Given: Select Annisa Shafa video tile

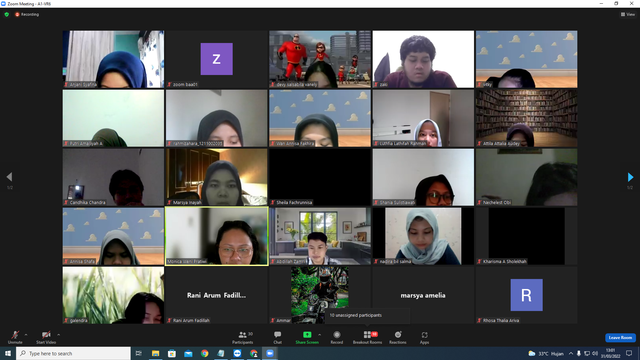Looking at the screenshot, I should pos(113,236).
